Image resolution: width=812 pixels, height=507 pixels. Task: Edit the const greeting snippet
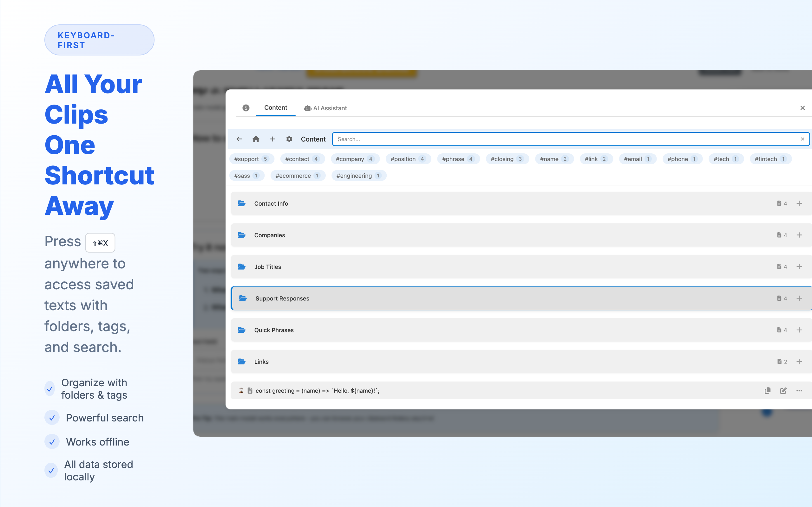tap(783, 391)
